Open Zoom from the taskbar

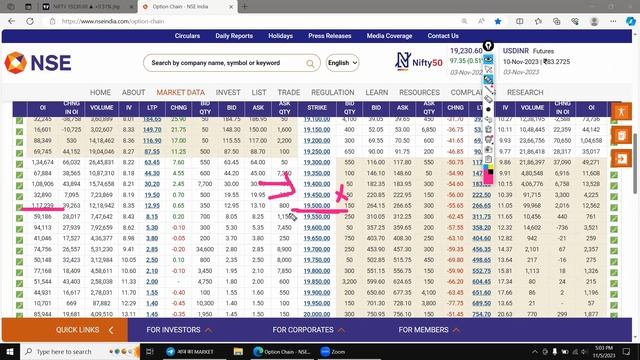pos(333,351)
